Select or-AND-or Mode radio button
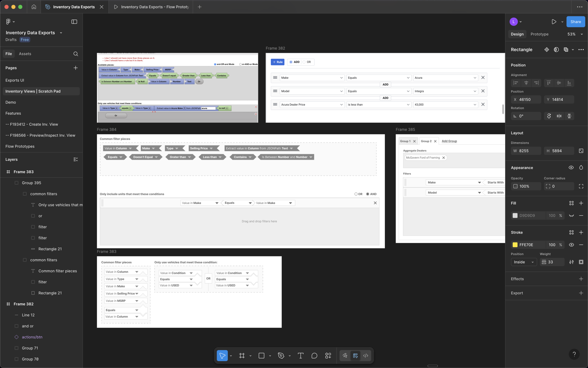Image resolution: width=588 pixels, height=368 pixels. coord(240,64)
